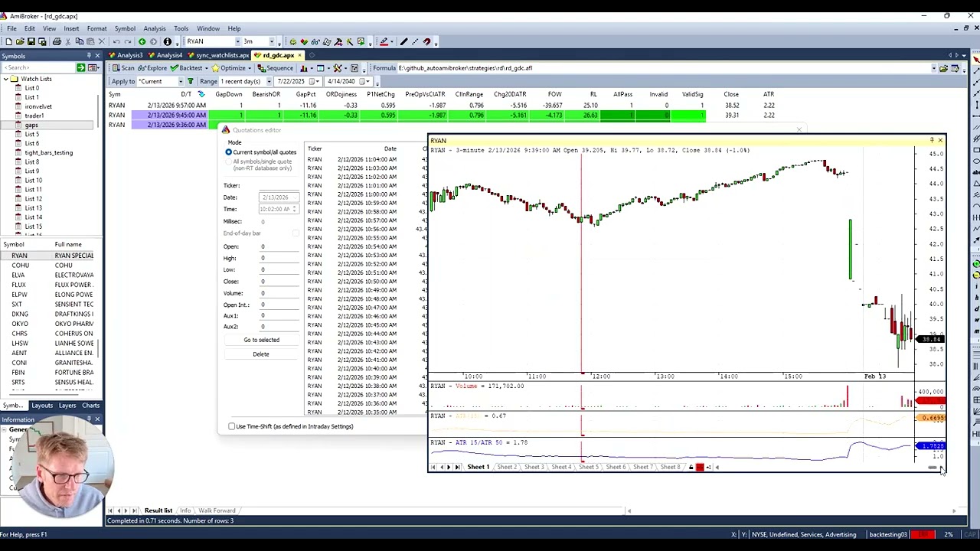Create a new document with the New icon
The width and height of the screenshot is (980, 551).
[8, 41]
